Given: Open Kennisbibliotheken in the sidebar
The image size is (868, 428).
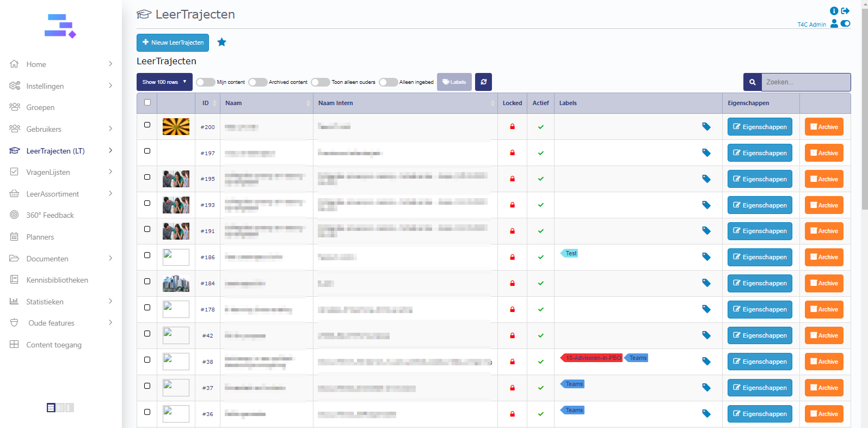Looking at the screenshot, I should tap(57, 280).
